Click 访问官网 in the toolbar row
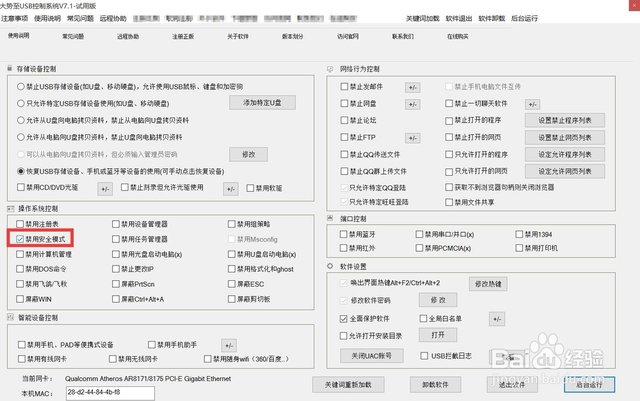The image size is (640, 401). [348, 36]
